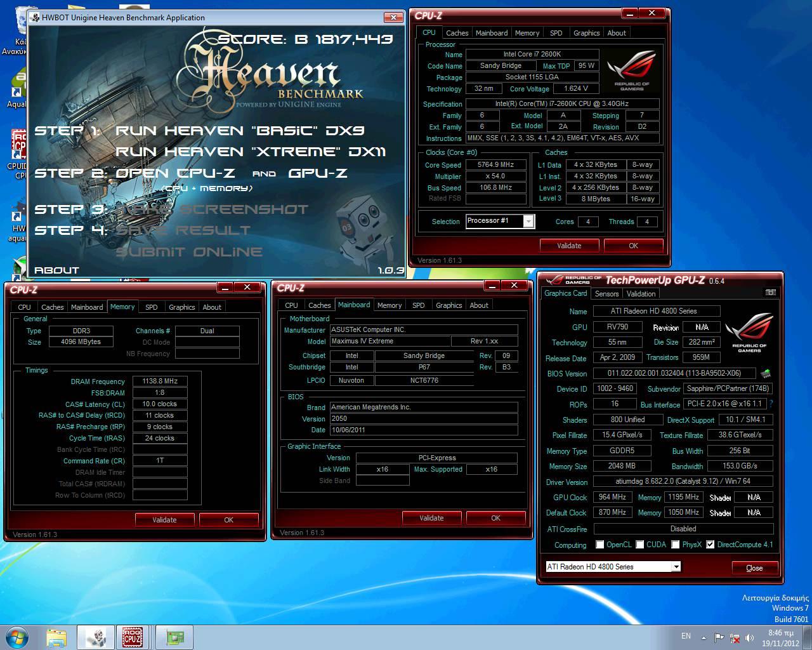Enable the OpenCL checkbox
This screenshot has height=650, width=812.
click(600, 545)
